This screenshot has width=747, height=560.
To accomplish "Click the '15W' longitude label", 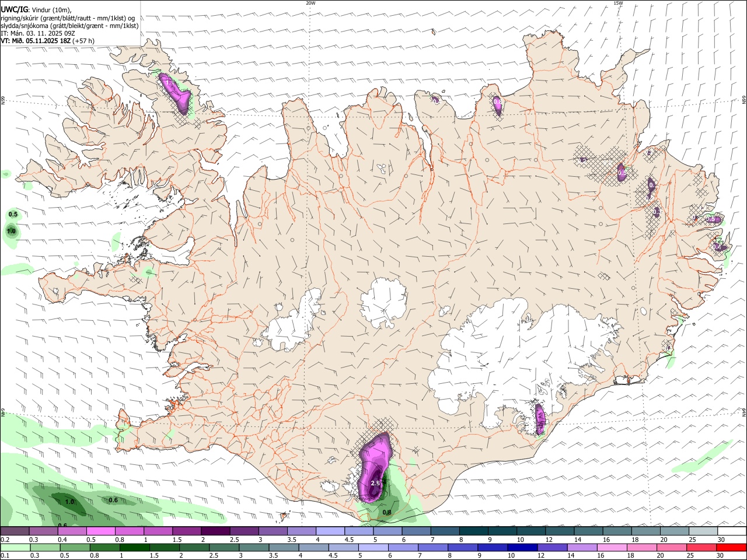I will [618, 3].
